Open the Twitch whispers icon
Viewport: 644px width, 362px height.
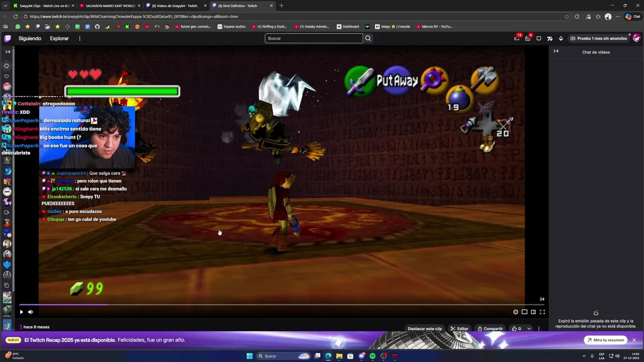(x=539, y=38)
